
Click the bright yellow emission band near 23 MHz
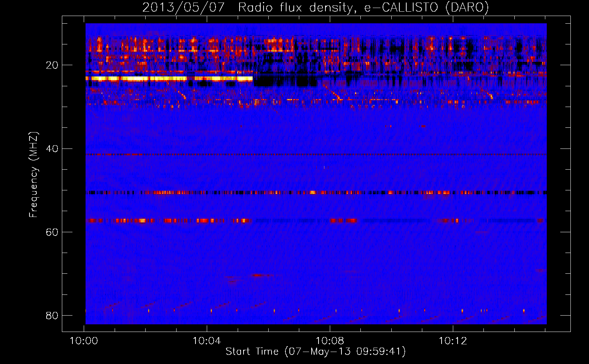[169, 78]
